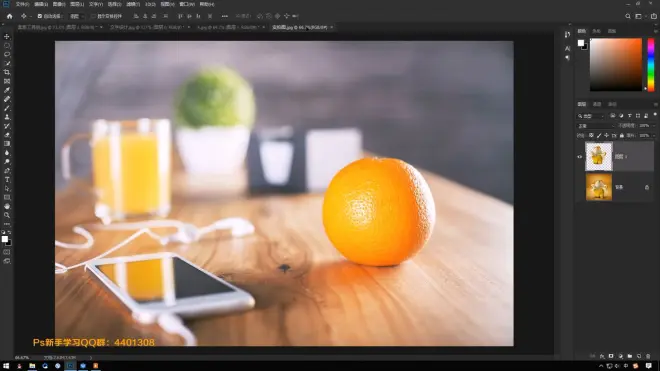Screen dimensions: 660x371
Task: Open the layer blend mode dropdown
Action: point(595,126)
